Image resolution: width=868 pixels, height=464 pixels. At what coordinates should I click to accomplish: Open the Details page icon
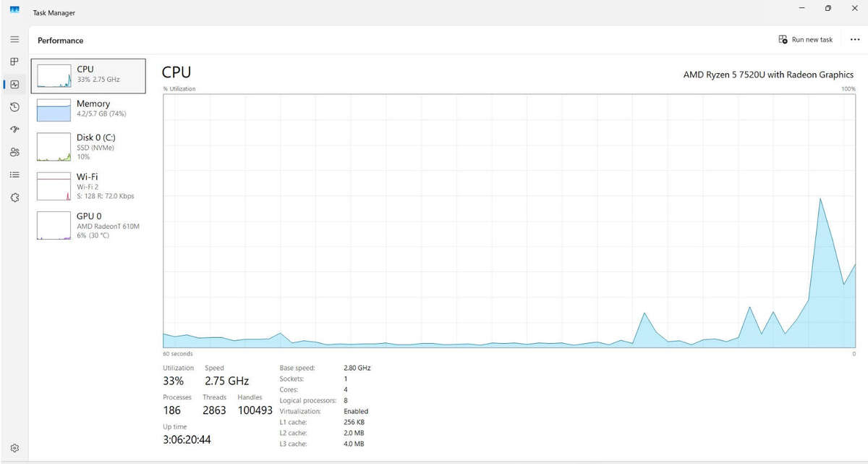click(14, 174)
